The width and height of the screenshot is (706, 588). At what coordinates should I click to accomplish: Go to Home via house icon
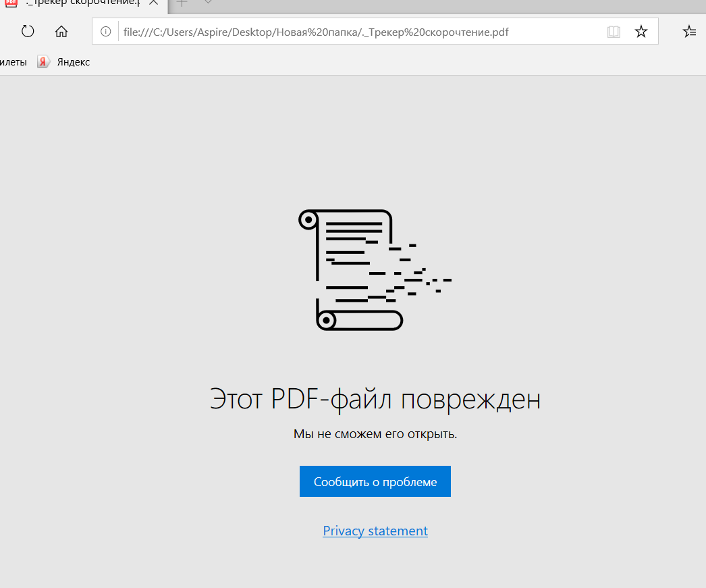point(61,31)
